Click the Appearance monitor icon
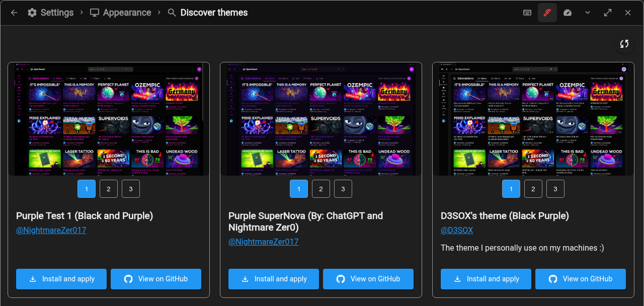644x306 pixels. 95,13
